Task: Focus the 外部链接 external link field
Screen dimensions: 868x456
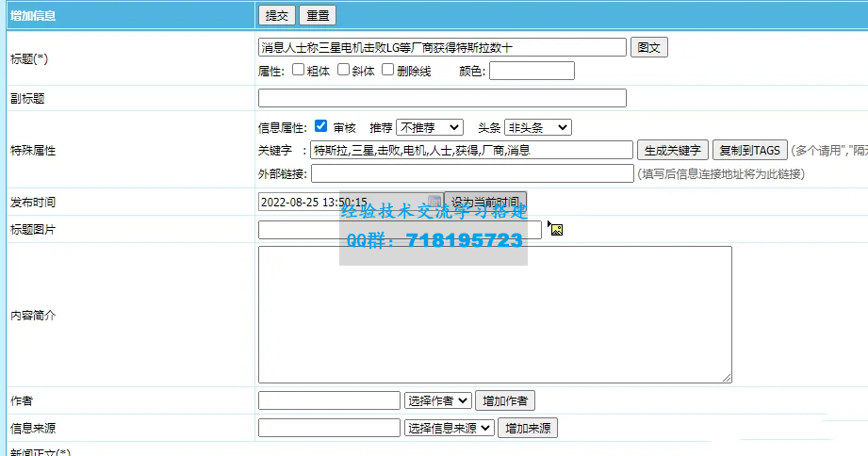Action: pos(472,173)
